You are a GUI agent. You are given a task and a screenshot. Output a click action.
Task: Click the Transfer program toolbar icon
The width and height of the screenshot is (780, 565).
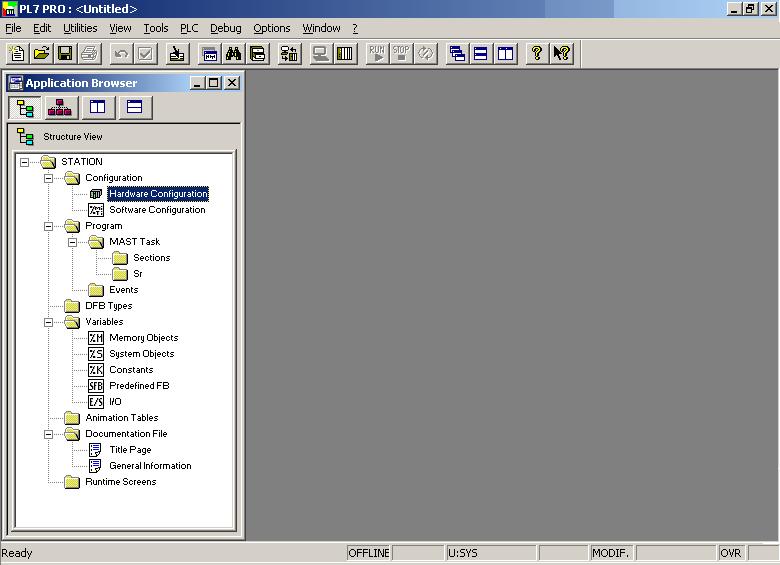[x=289, y=53]
